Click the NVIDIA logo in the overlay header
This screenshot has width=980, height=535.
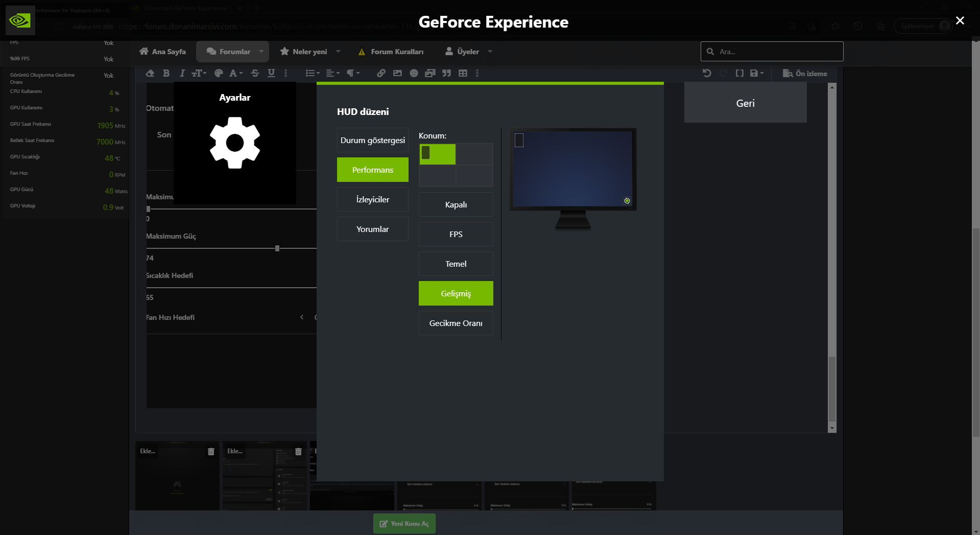pyautogui.click(x=20, y=20)
